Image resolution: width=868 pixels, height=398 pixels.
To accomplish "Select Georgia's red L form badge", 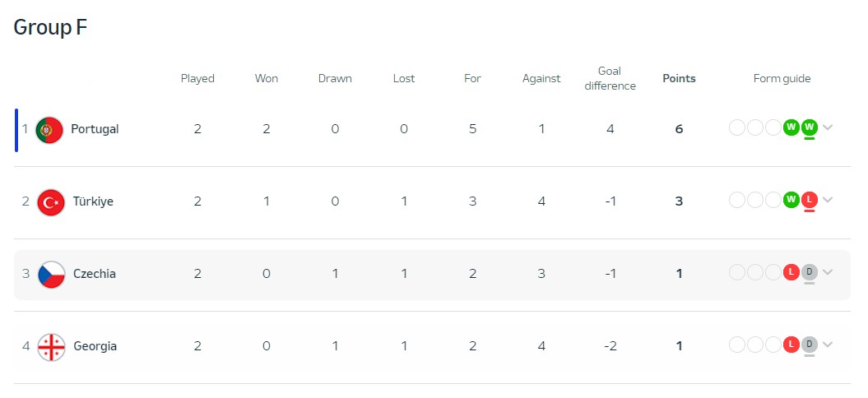I will (791, 345).
